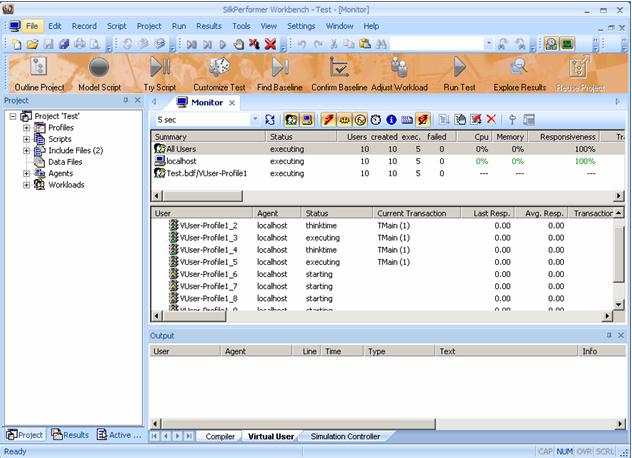Sort by the Status column header in Summary
This screenshot has width=632, height=458.
coord(281,136)
